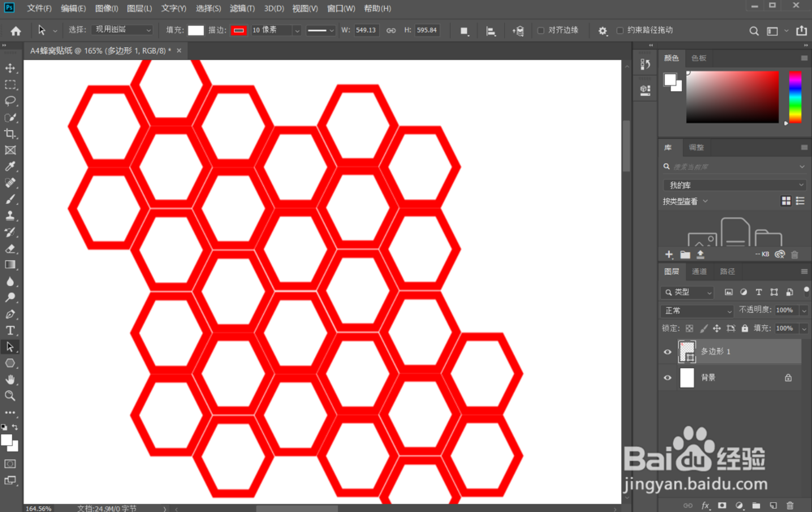Open path arrangement icon
Screen dimensions: 812x512
coord(518,31)
